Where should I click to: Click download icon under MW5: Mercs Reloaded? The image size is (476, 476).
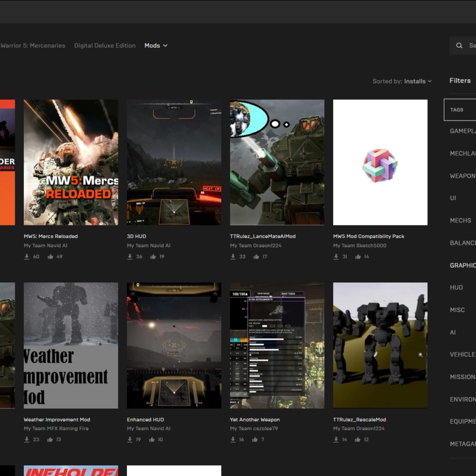27,257
